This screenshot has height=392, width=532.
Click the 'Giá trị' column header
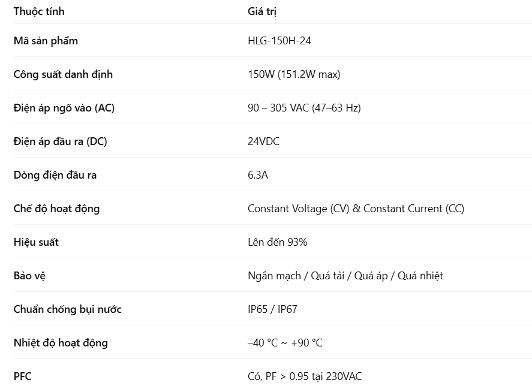262,11
